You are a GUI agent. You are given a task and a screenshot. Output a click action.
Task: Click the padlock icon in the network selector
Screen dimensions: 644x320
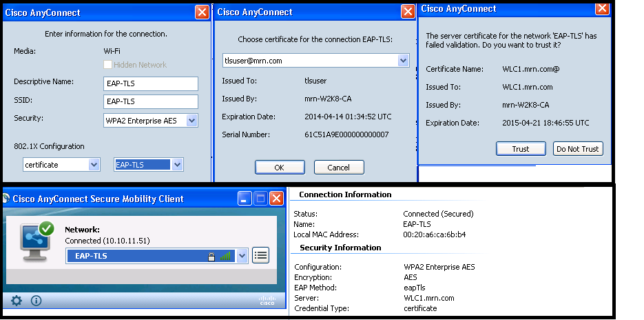click(x=212, y=256)
